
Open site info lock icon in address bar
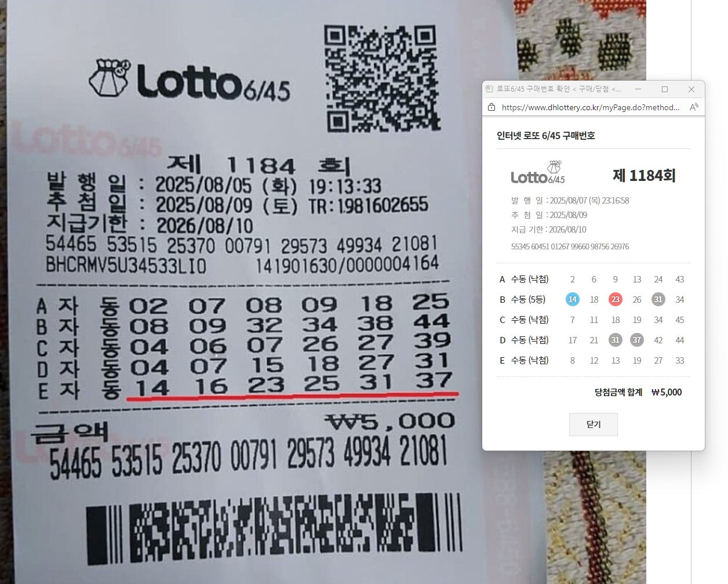(x=492, y=107)
